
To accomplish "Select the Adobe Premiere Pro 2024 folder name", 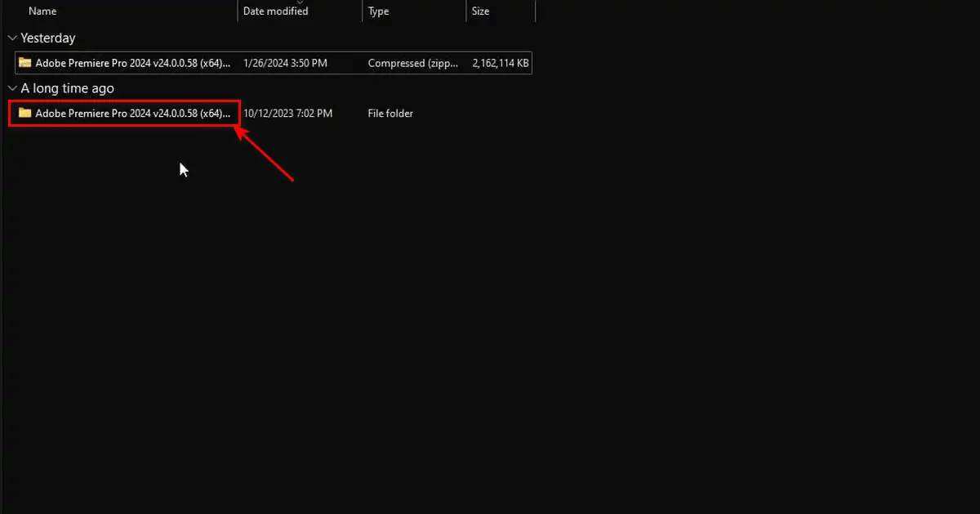I will pos(132,113).
